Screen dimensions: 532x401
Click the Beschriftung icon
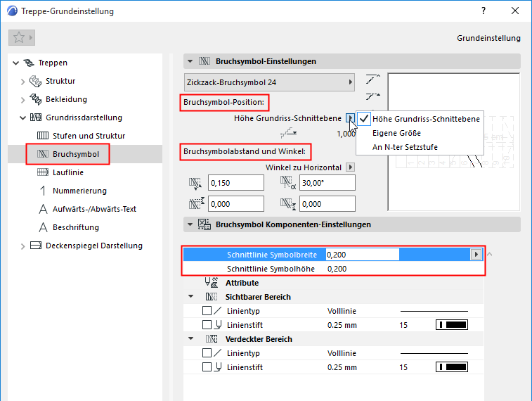(x=43, y=227)
